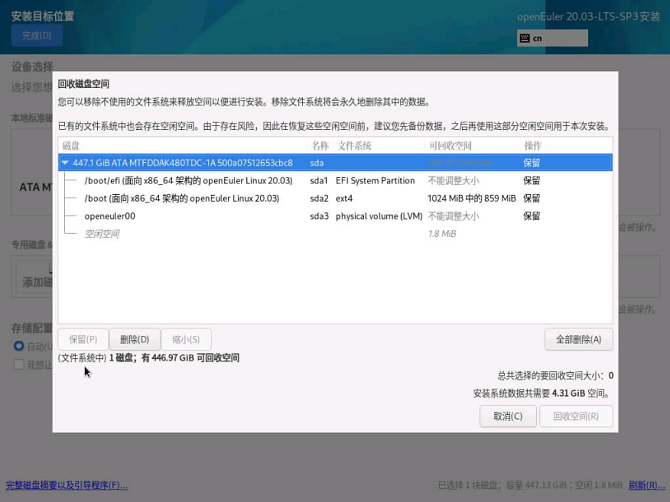
Task: Click the Shrink (缩小) button
Action: tap(186, 339)
